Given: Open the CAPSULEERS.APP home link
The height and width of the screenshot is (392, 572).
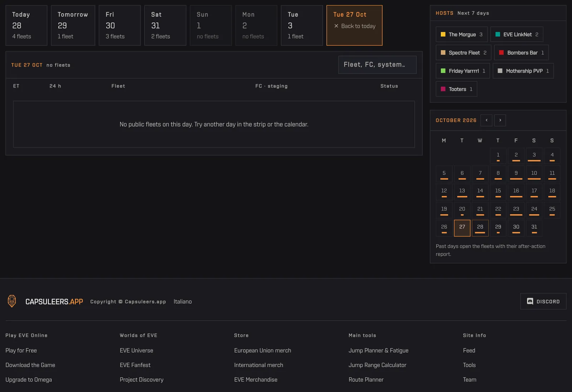Looking at the screenshot, I should click(54, 302).
